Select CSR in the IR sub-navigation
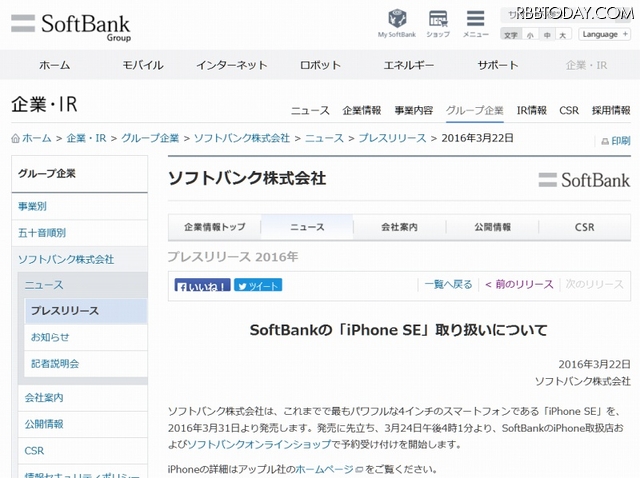This screenshot has width=640, height=478. 569,111
